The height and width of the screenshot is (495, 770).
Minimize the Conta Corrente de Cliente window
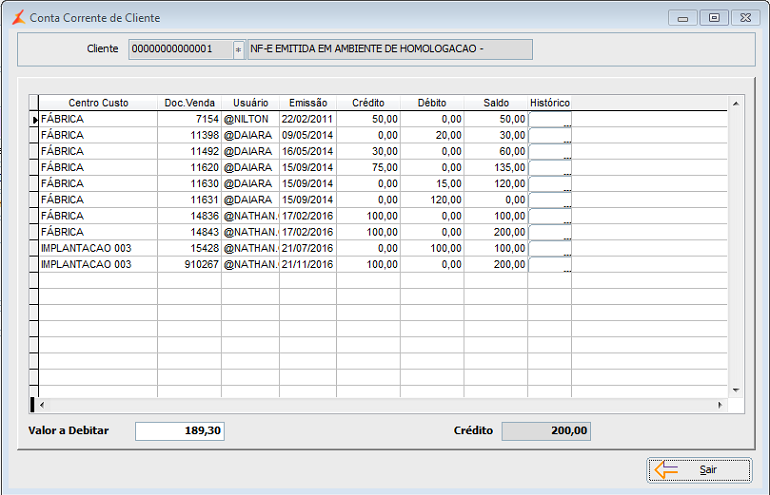point(683,18)
